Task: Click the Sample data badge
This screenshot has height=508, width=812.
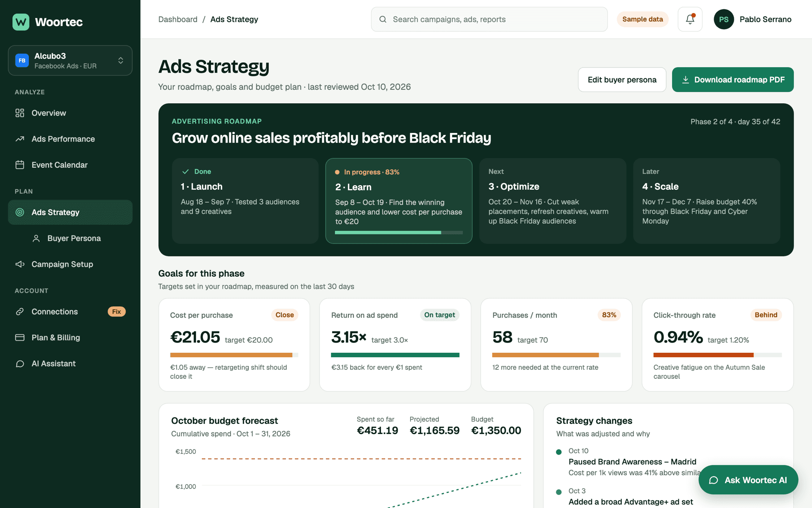Action: [643, 19]
